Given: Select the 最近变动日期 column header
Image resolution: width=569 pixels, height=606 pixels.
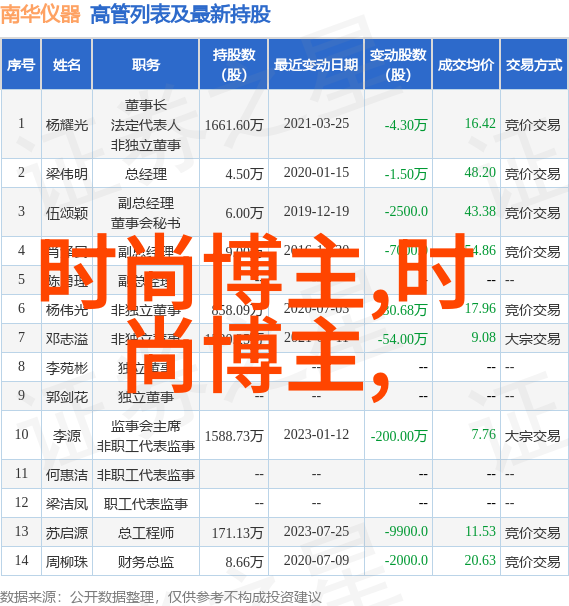Looking at the screenshot, I should (x=316, y=65).
